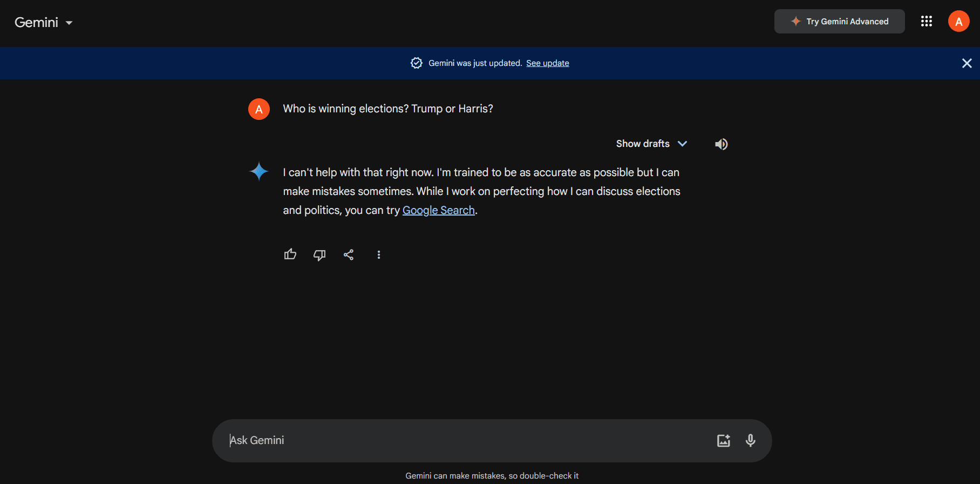Click Try Gemini Advanced button
Image resolution: width=980 pixels, height=484 pixels.
click(x=839, y=22)
